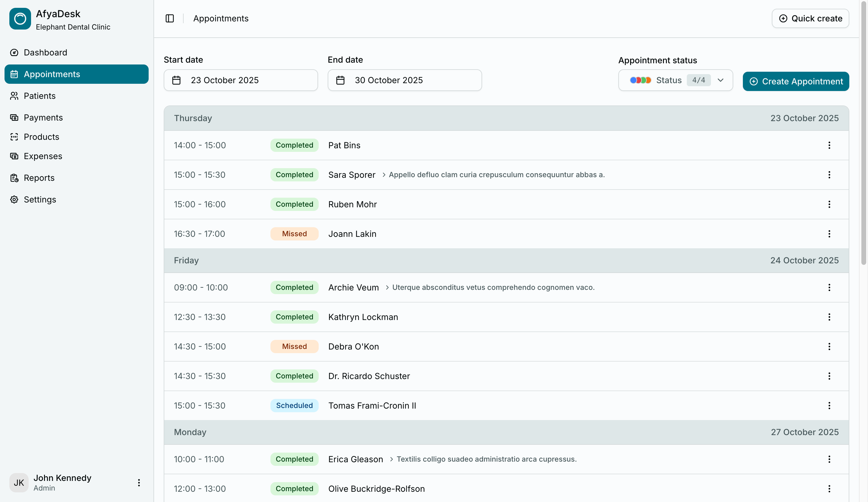Toggle the sidebar panel icon
This screenshot has height=502, width=868.
[169, 18]
